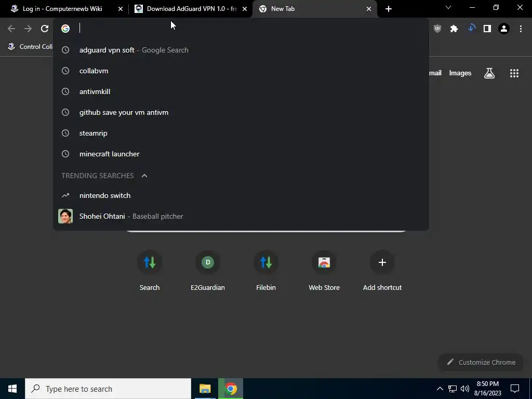This screenshot has height=399, width=532.
Task: Select 'github save your vm antivm' suggestion
Action: pyautogui.click(x=241, y=112)
